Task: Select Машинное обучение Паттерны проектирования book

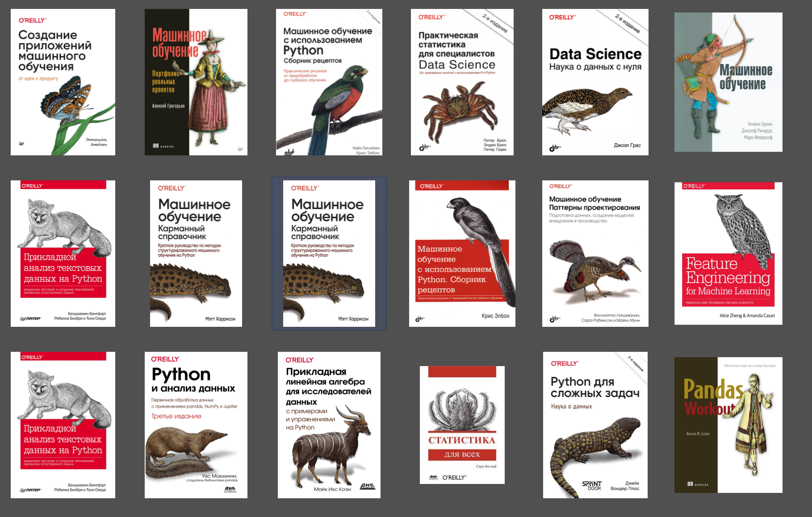Action: pyautogui.click(x=595, y=254)
